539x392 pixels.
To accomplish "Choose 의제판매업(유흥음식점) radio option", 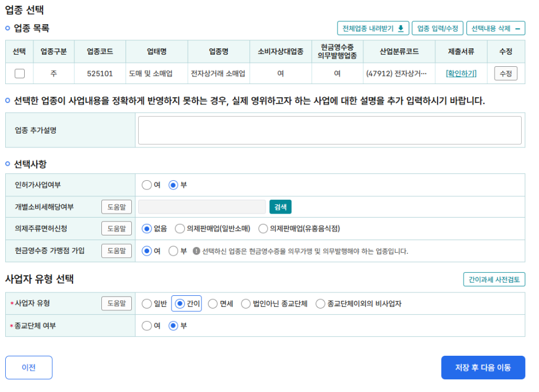I will pyautogui.click(x=263, y=229).
